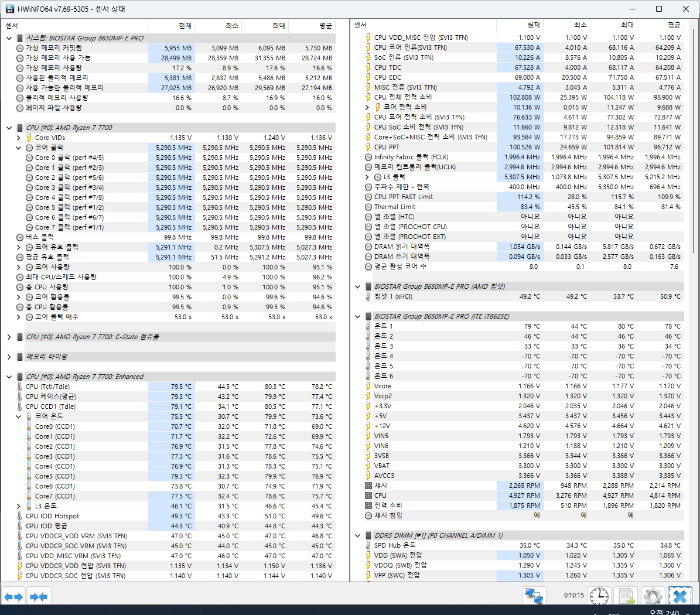Image resolution: width=700 pixels, height=615 pixels.
Task: Click the collapse columns arrows button
Action: click(x=39, y=597)
